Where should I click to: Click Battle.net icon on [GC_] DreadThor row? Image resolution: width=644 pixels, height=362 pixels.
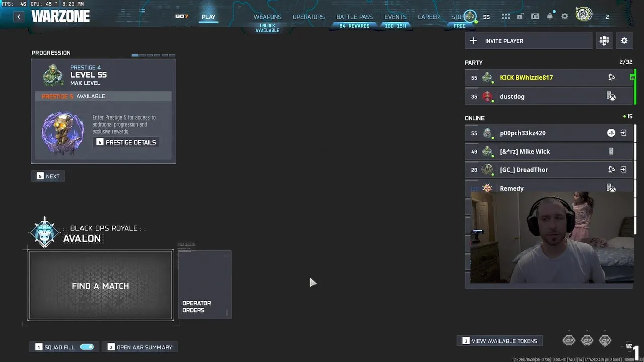tap(611, 170)
